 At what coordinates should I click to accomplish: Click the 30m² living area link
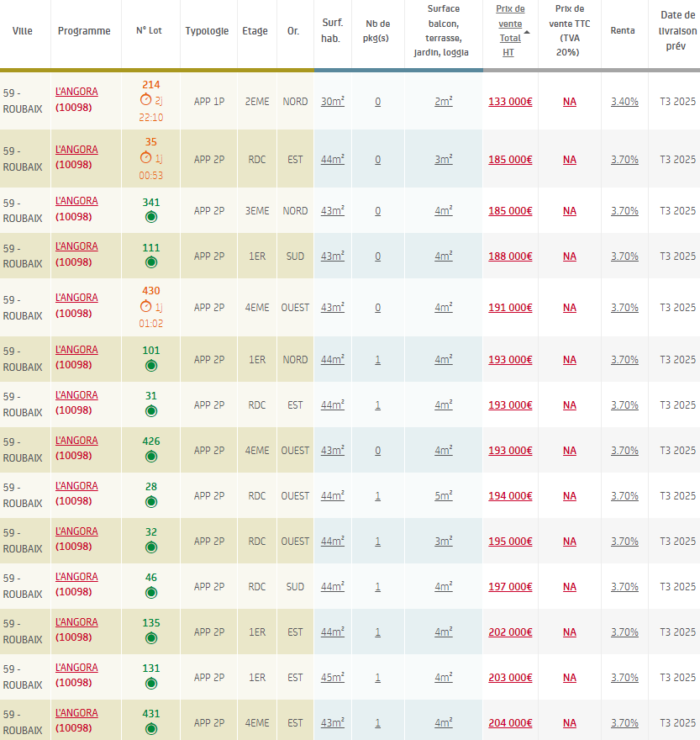[333, 102]
